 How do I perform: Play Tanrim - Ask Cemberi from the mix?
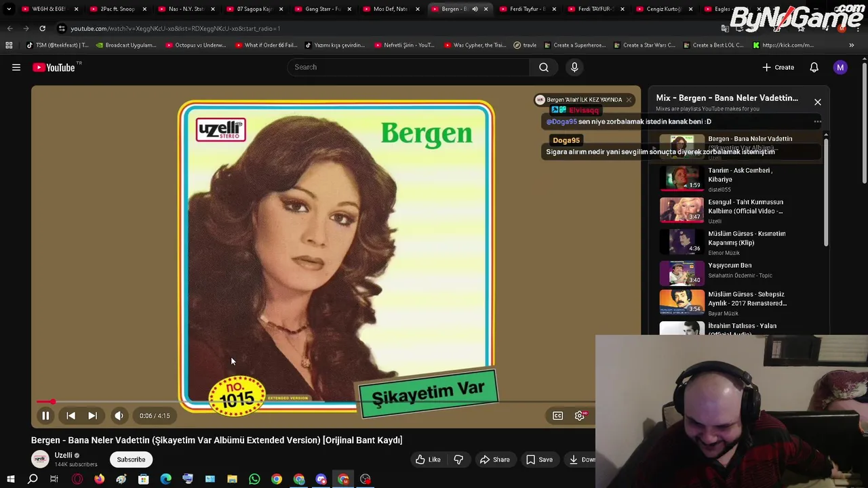739,179
